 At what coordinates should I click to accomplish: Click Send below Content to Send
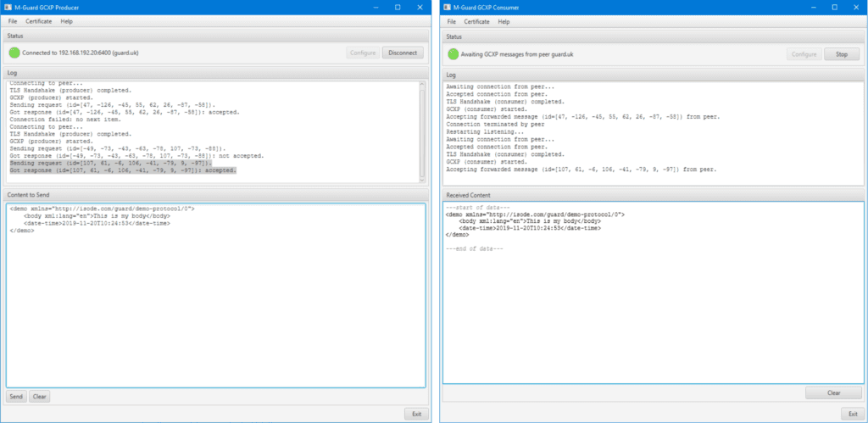[15, 396]
